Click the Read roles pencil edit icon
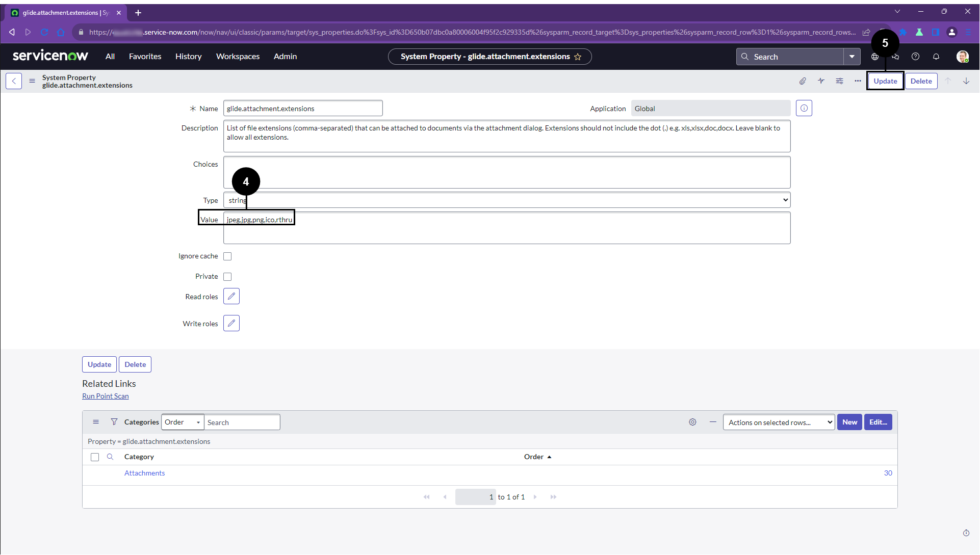Viewport: 980px width, 555px height. [x=231, y=297]
